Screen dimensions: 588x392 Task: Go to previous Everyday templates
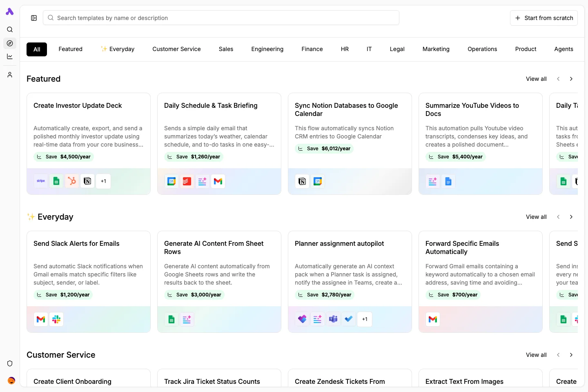558,217
